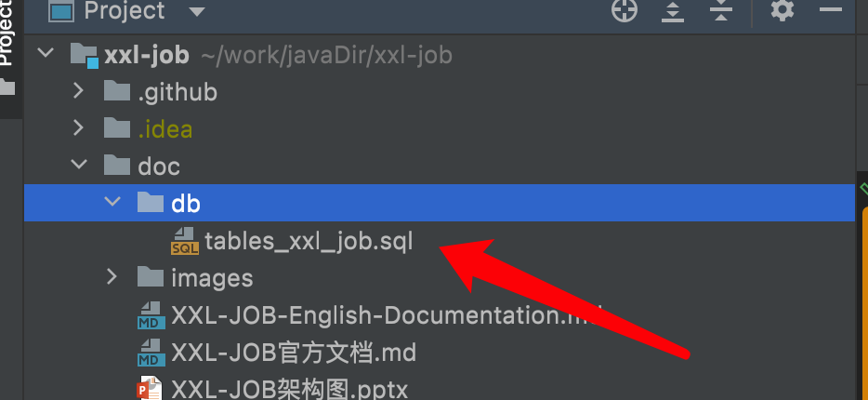Viewport: 868px width, 400px height.
Task: Click the SQL file icon
Action: pos(185,241)
